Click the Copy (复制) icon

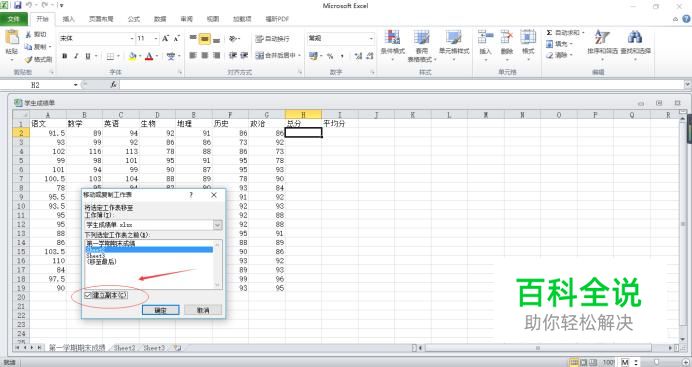[x=29, y=47]
